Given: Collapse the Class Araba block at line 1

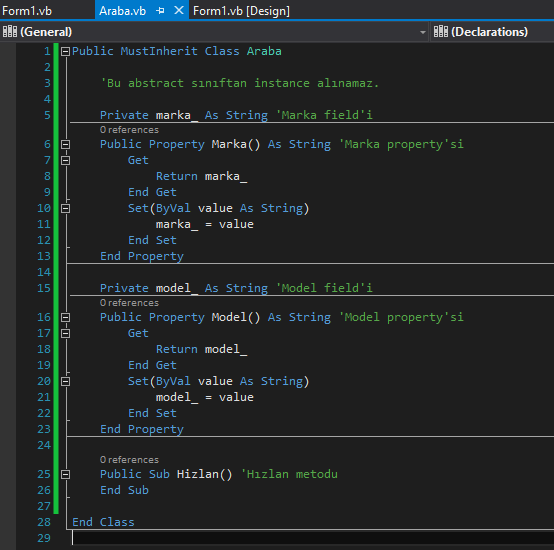Looking at the screenshot, I should click(65, 52).
